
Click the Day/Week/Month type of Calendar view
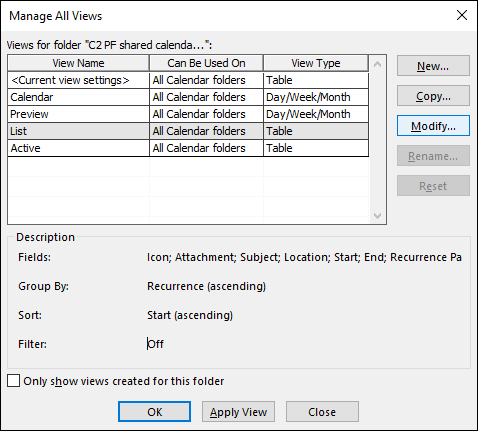(308, 97)
